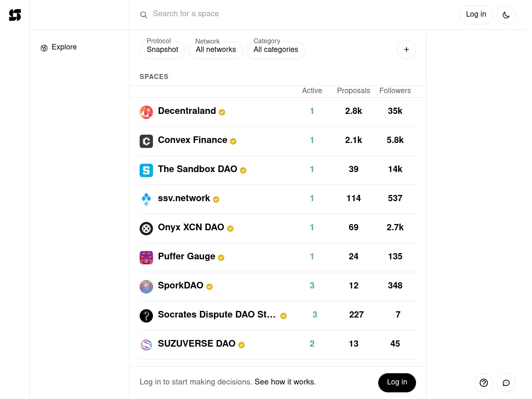Open the chat bubble support icon

(x=506, y=383)
